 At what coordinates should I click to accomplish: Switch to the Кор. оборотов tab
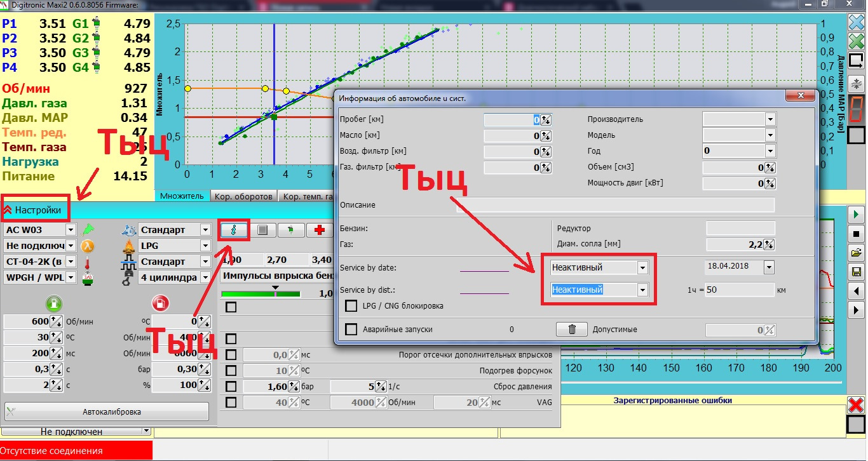tap(243, 197)
